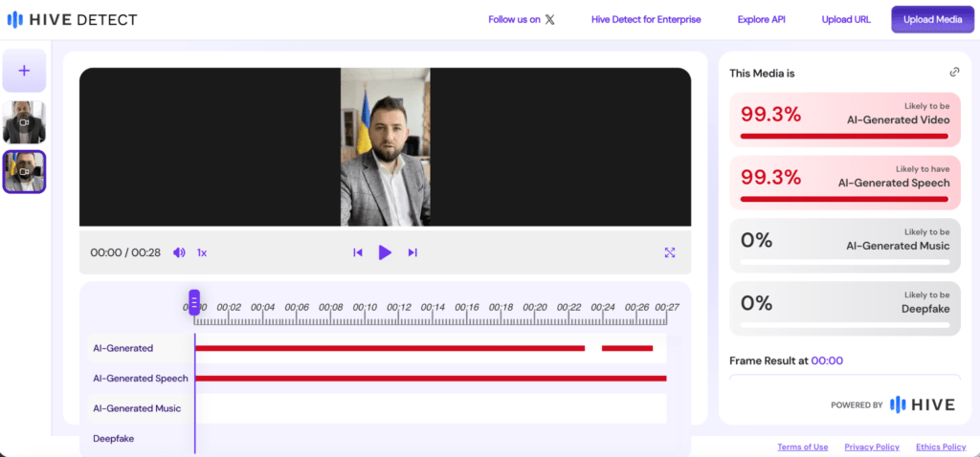Click the AI-Generated Speech track bar
The width and height of the screenshot is (980, 457).
tap(431, 379)
